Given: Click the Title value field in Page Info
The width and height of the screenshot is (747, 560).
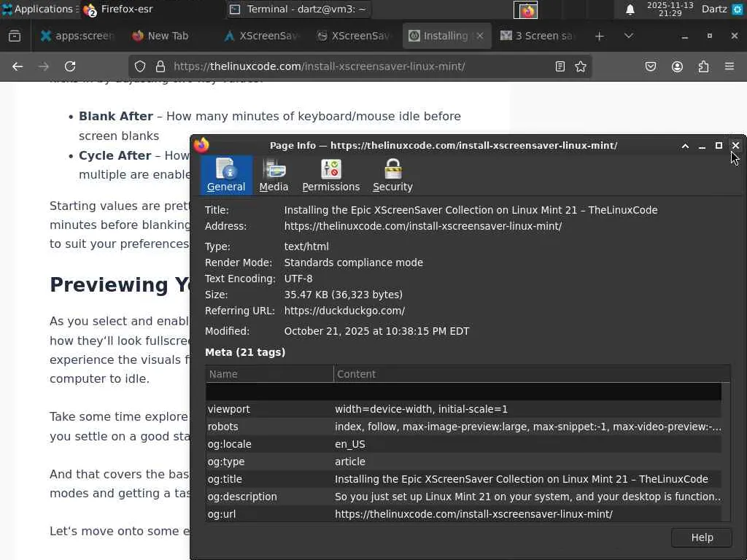Looking at the screenshot, I should tap(471, 210).
